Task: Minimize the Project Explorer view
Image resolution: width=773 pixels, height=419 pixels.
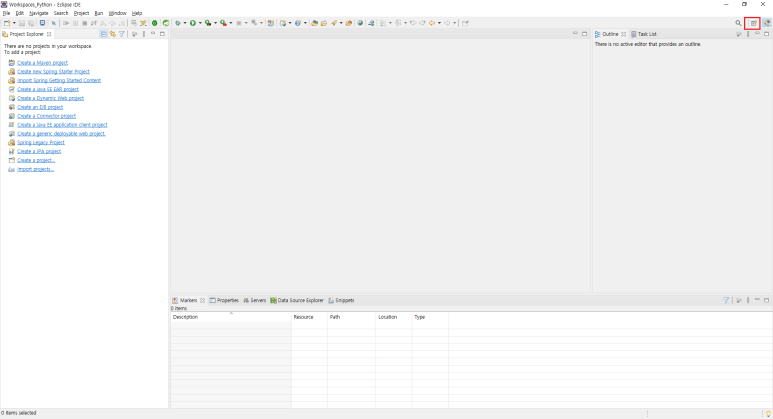Action: [153, 34]
